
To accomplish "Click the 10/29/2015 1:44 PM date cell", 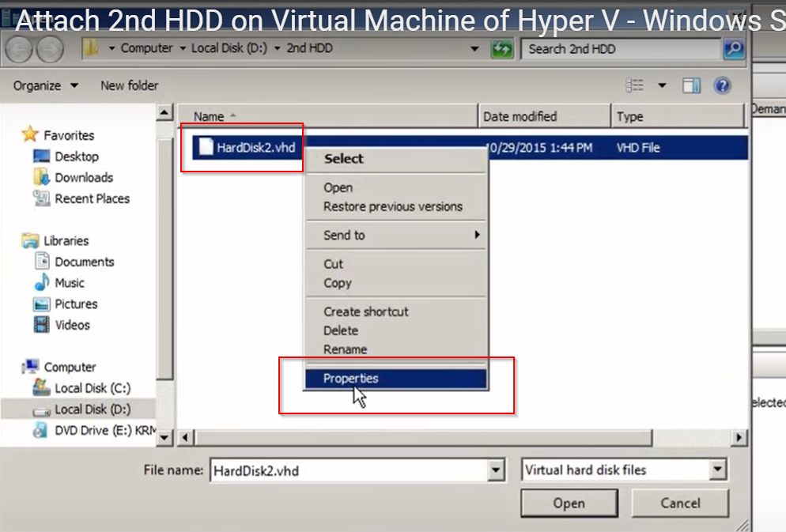I will tap(540, 147).
